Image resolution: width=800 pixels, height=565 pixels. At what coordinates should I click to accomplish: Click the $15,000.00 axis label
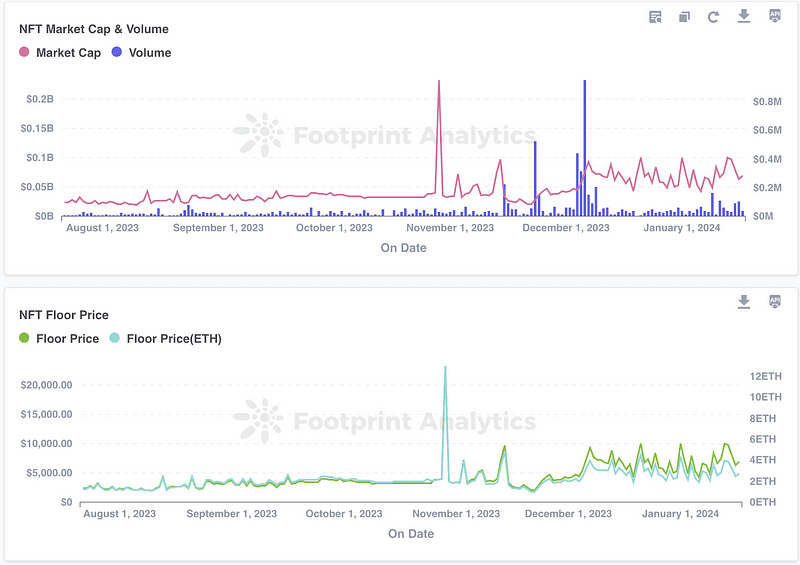point(46,414)
